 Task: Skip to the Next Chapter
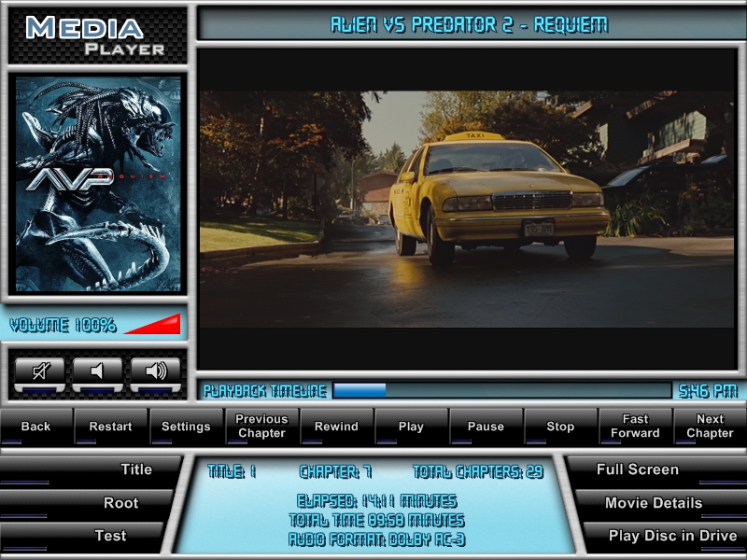click(710, 427)
